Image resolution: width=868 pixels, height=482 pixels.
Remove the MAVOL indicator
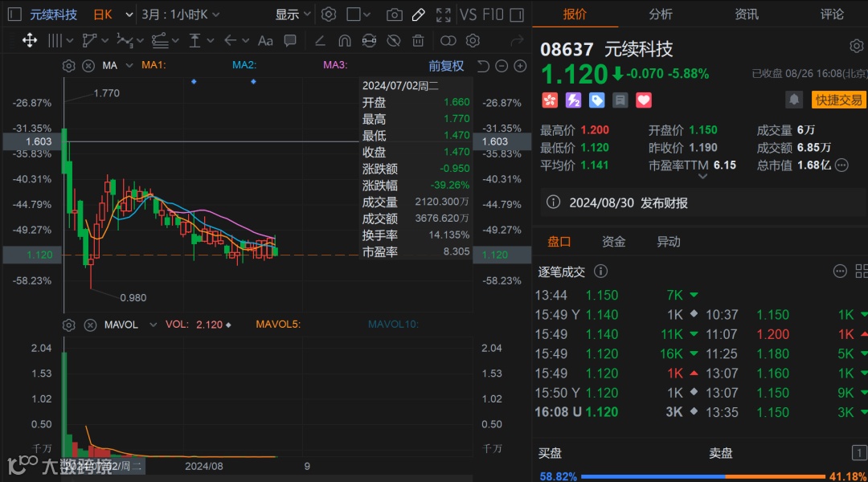[x=90, y=325]
